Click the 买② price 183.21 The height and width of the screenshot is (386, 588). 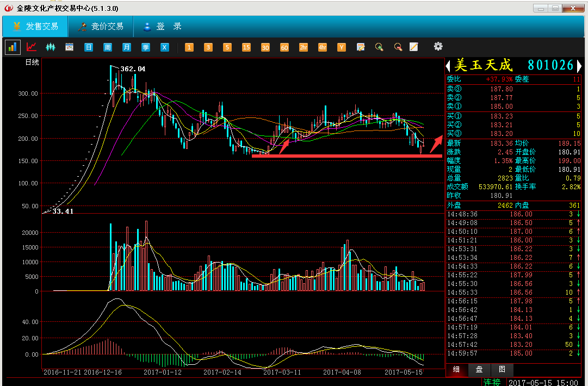(x=502, y=125)
